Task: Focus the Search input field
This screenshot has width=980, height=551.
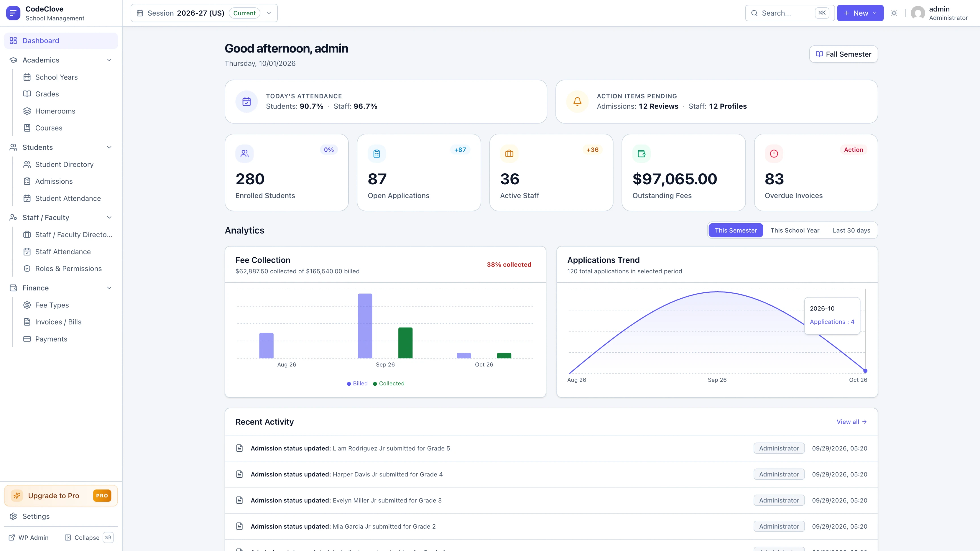Action: click(789, 13)
